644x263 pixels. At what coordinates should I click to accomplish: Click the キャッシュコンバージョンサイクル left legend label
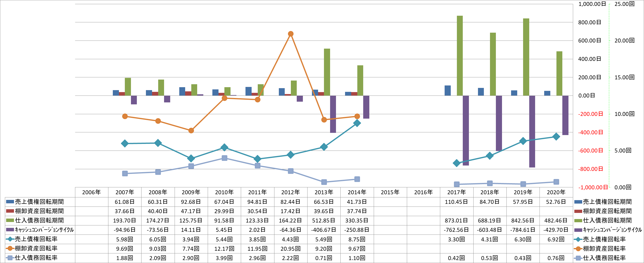[44, 230]
